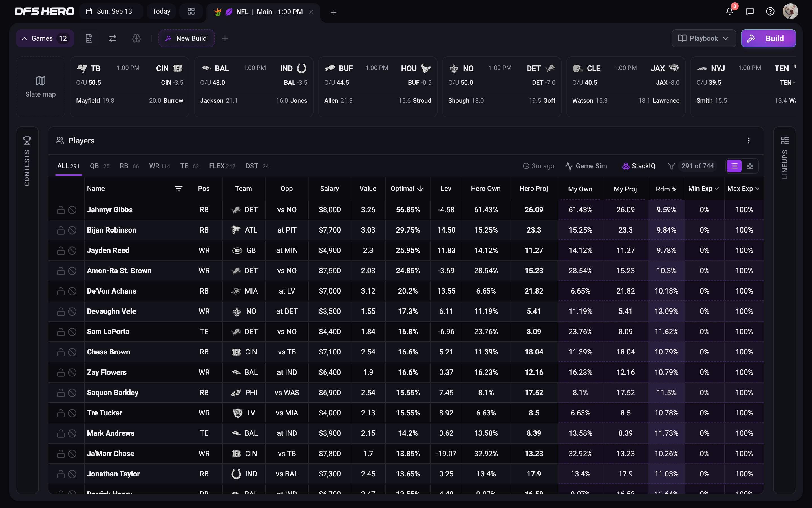Switch to list view of players

(x=734, y=166)
